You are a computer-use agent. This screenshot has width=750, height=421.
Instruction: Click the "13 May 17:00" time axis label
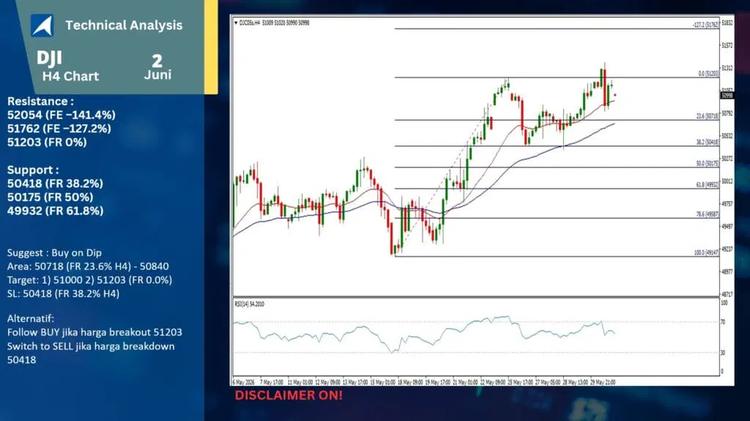[355, 382]
